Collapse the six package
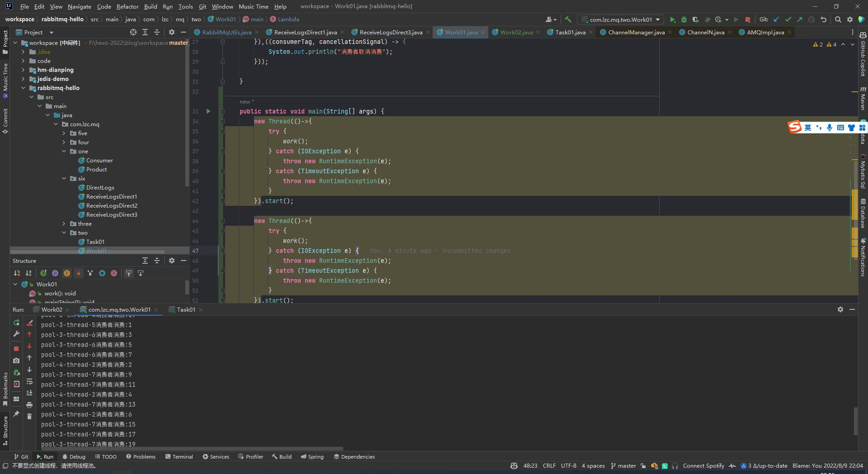Screen dimensions: 868x474 point(64,178)
